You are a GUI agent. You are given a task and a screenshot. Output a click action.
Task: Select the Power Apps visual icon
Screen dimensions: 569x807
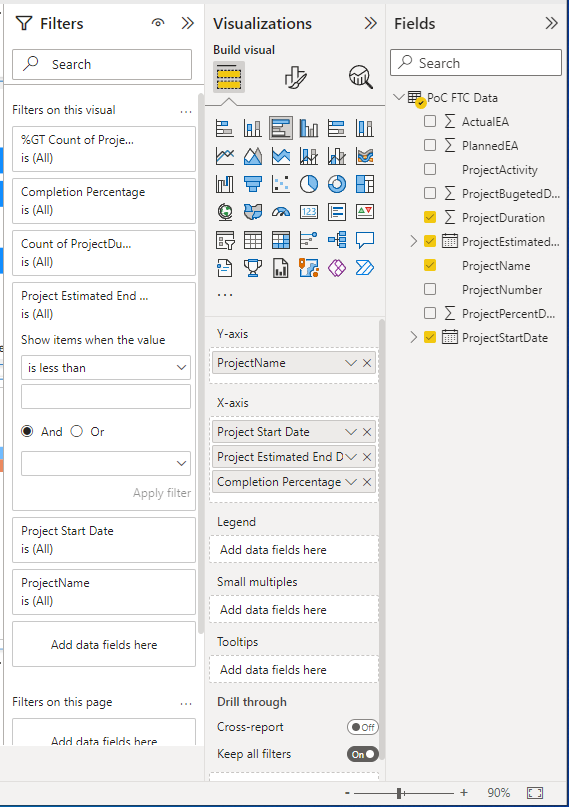[336, 268]
